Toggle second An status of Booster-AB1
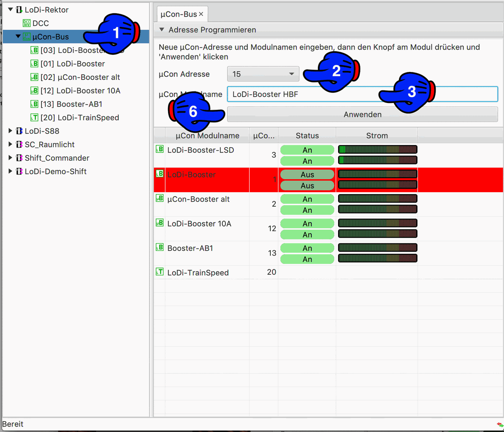This screenshot has width=504, height=432. point(307,259)
